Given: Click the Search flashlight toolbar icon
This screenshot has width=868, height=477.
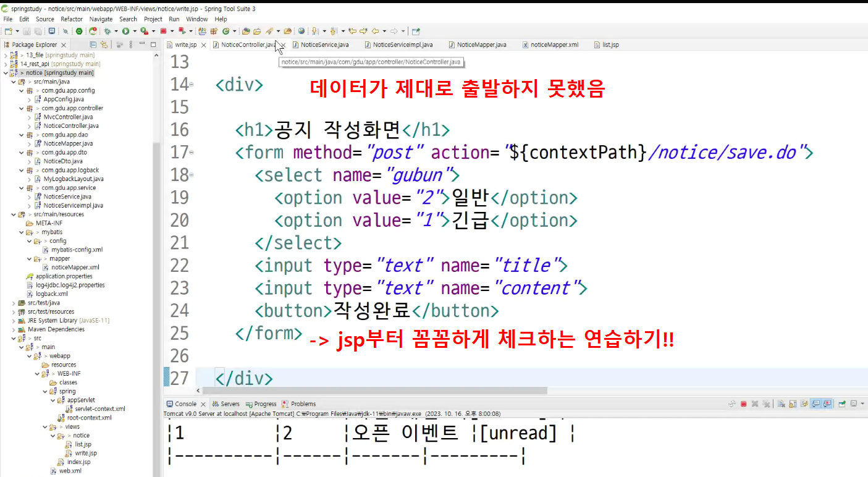Looking at the screenshot, I should tap(270, 31).
